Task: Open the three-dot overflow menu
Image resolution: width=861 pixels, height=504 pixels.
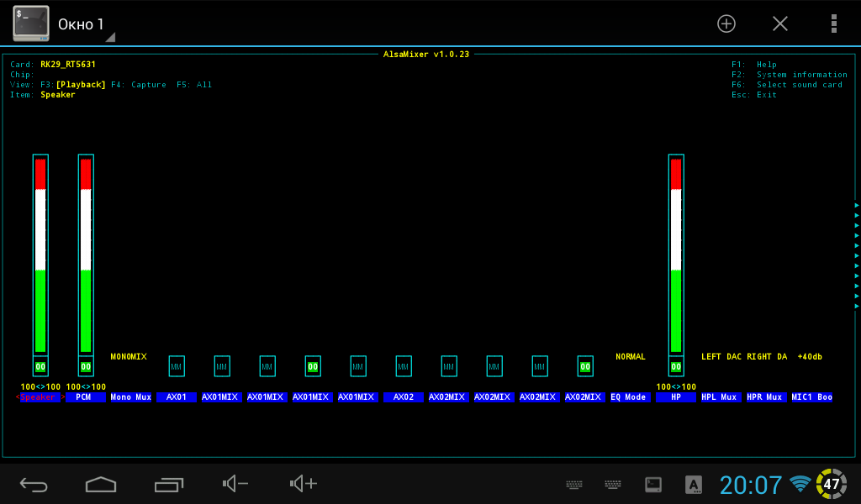Action: (833, 24)
